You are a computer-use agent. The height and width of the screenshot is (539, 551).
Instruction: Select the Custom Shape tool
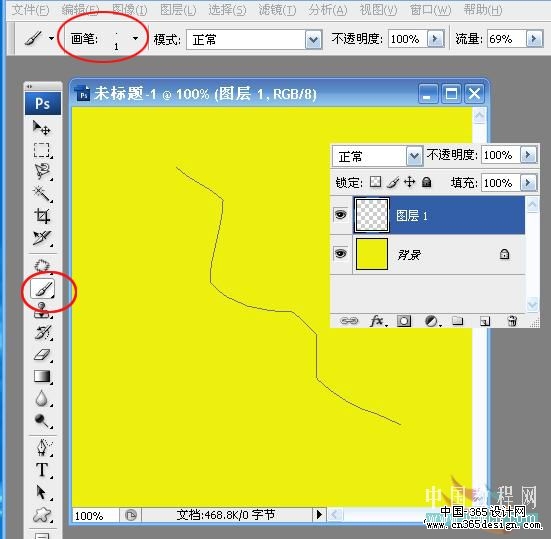[x=42, y=515]
